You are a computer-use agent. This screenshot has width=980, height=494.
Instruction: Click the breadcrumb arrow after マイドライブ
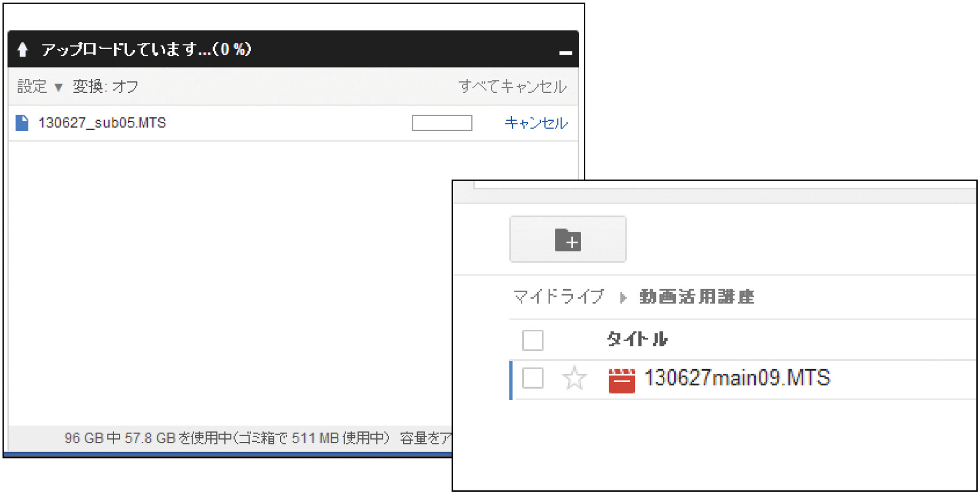click(x=623, y=298)
